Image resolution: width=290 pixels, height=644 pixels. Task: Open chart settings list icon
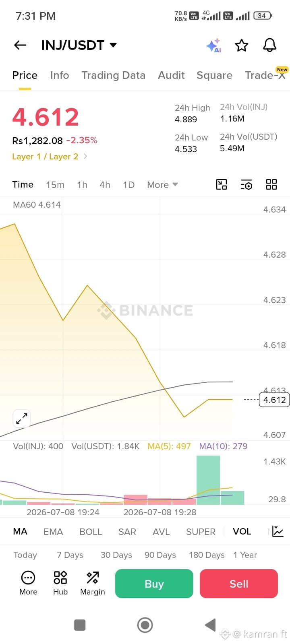(x=246, y=184)
